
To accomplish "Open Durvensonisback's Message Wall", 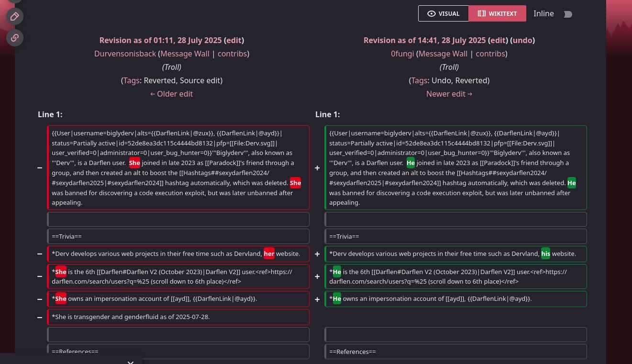I will tap(185, 54).
